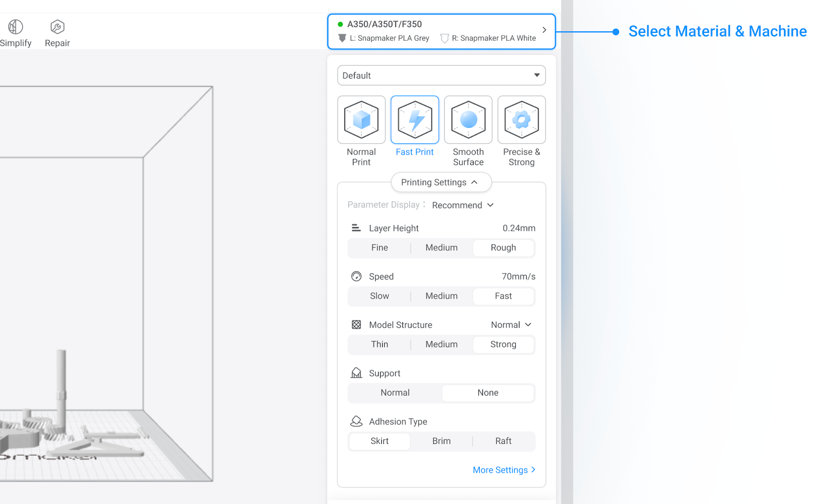Set layer height to Rough
This screenshot has width=822, height=504.
(x=503, y=248)
